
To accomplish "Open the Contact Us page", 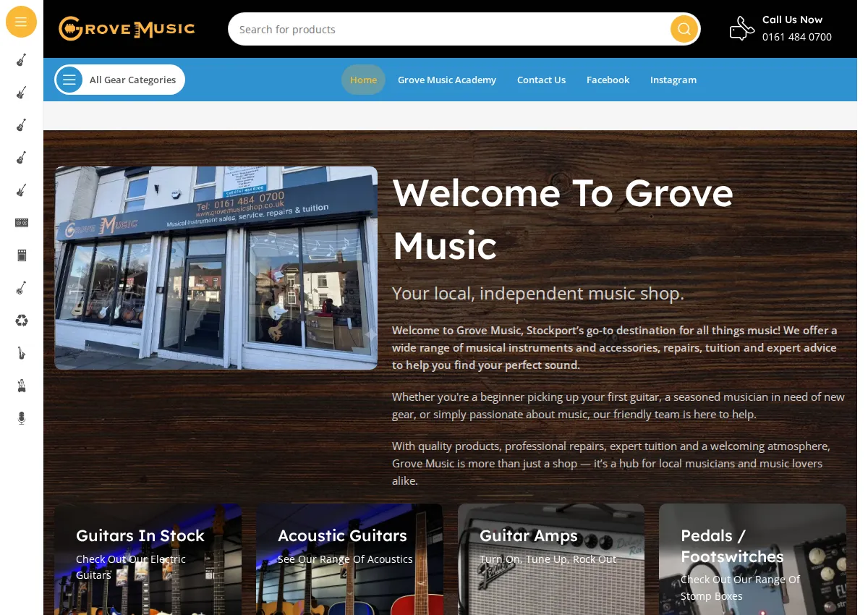I will click(x=541, y=80).
